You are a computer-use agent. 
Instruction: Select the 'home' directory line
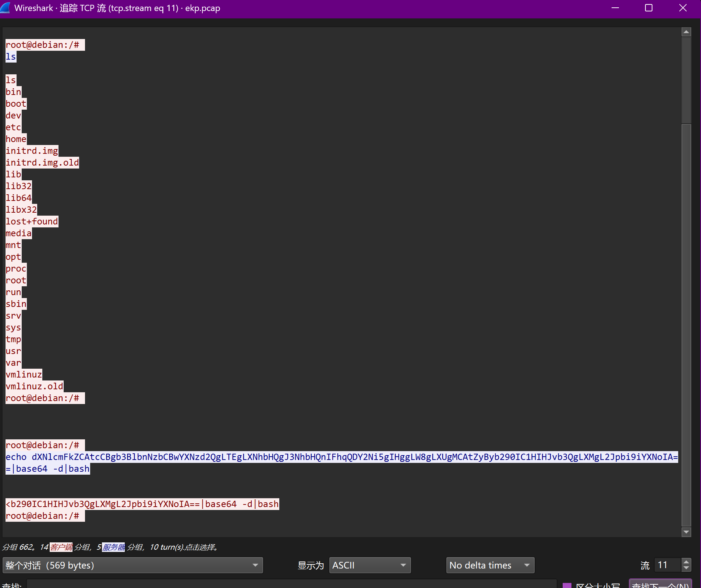16,139
